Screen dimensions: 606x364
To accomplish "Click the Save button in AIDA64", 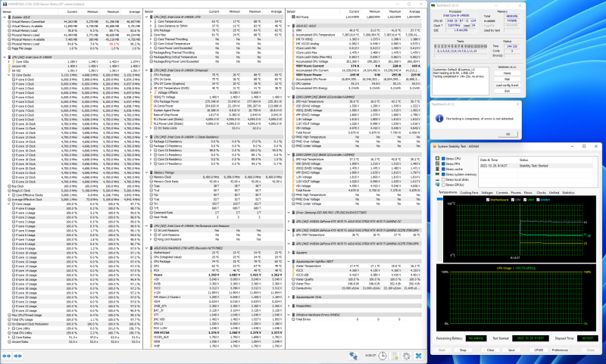I will click(x=511, y=350).
